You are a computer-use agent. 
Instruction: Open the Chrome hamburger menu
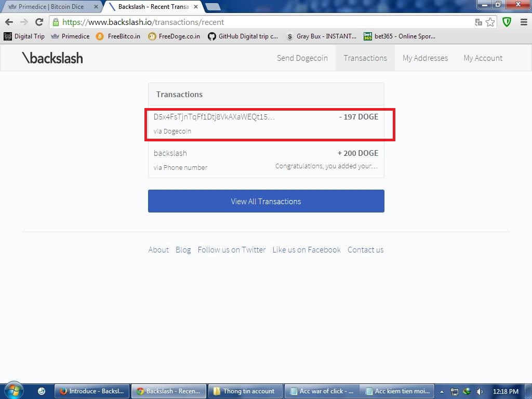[524, 22]
